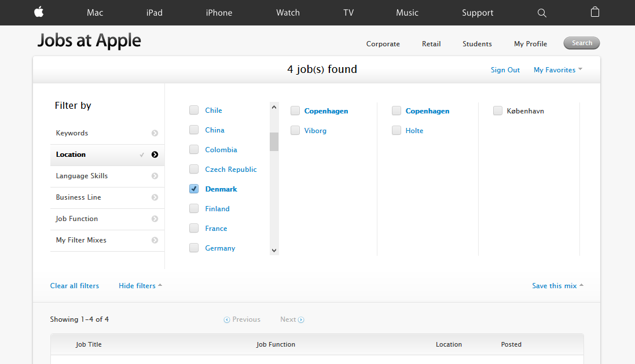Screen dimensions: 635x364
Task: Click the country list scroll-down arrow
Action: click(x=274, y=251)
